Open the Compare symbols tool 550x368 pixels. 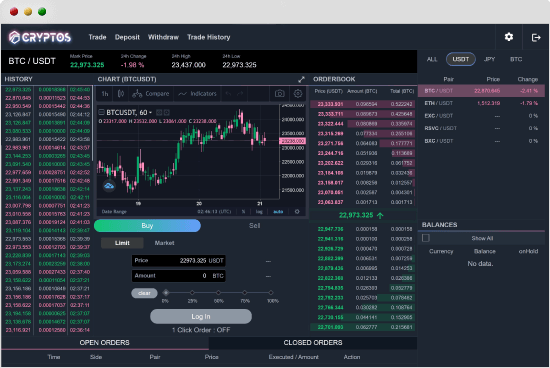(x=151, y=94)
